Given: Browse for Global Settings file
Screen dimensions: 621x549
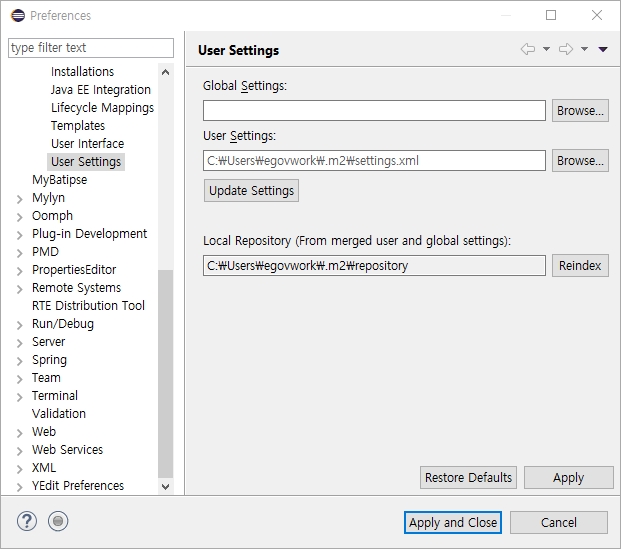Looking at the screenshot, I should click(x=580, y=111).
